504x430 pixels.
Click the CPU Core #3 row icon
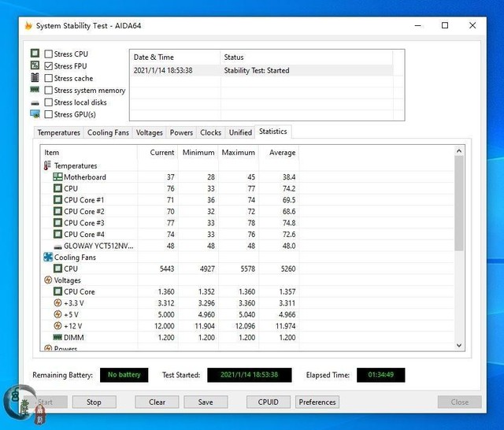57,222
